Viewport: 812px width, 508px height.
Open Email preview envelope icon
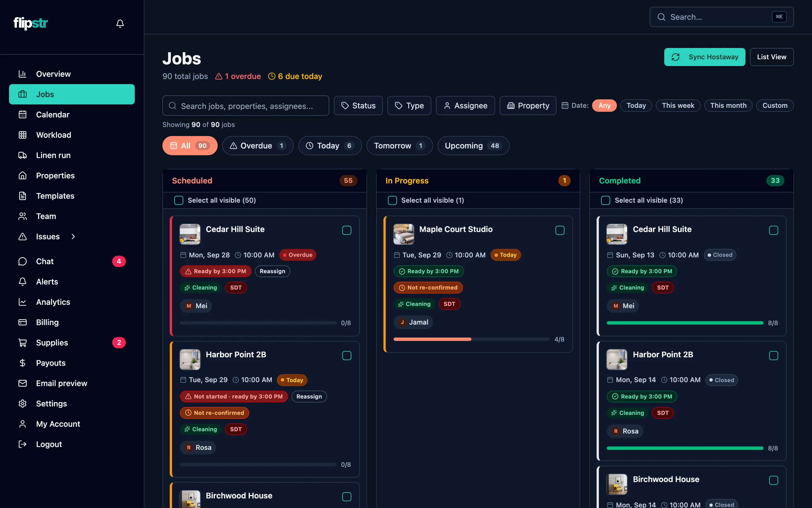coord(23,383)
